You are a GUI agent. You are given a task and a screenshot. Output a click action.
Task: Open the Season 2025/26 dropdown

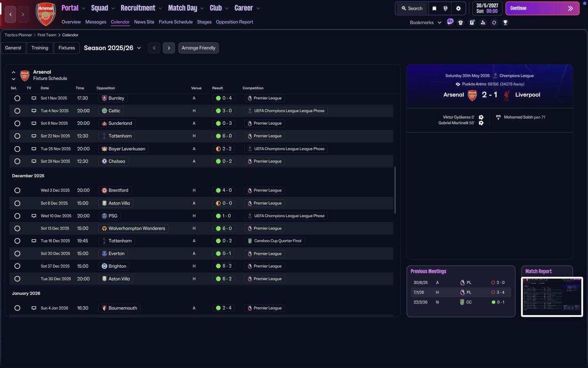point(113,48)
